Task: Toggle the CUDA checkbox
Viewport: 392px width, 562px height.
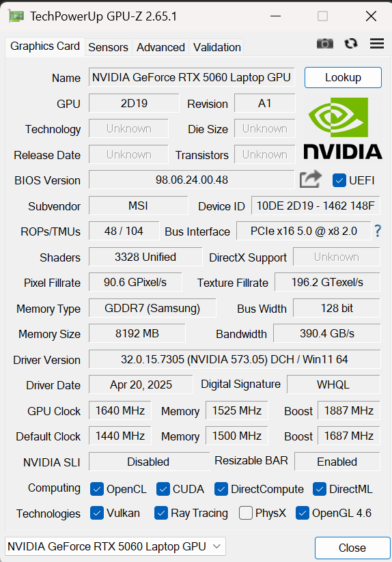Action: (x=163, y=489)
